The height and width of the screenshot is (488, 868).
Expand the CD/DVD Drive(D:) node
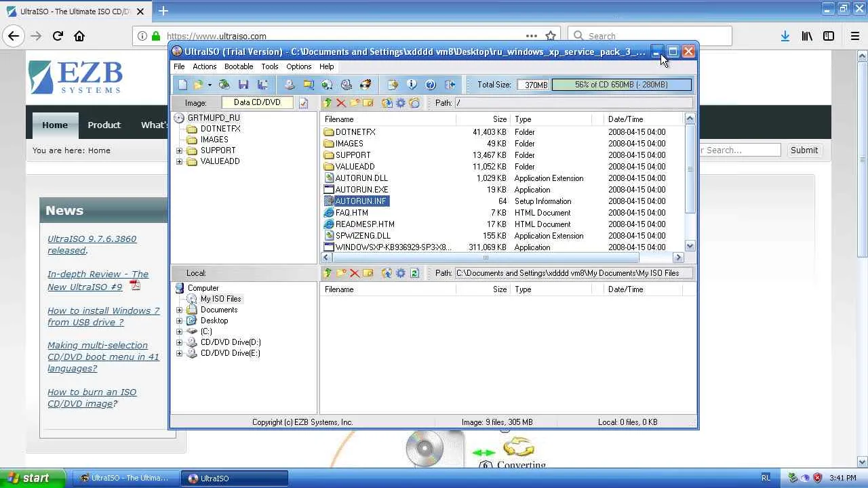[179, 342]
